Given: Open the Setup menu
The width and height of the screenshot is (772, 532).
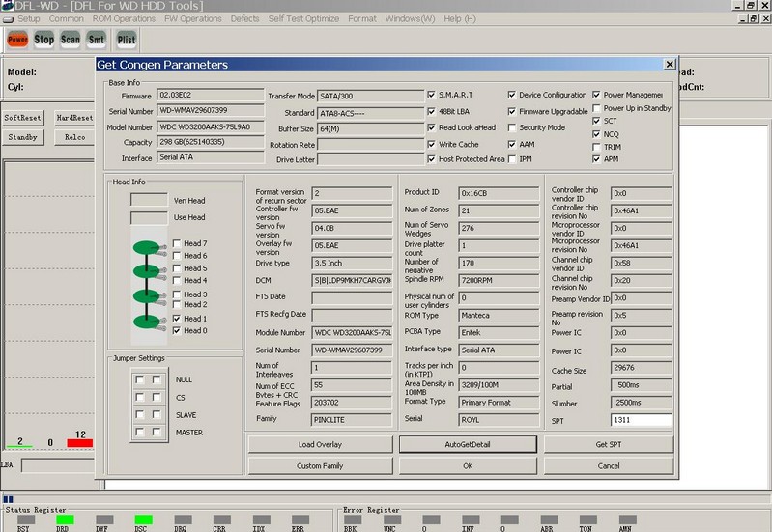Looking at the screenshot, I should tap(29, 18).
